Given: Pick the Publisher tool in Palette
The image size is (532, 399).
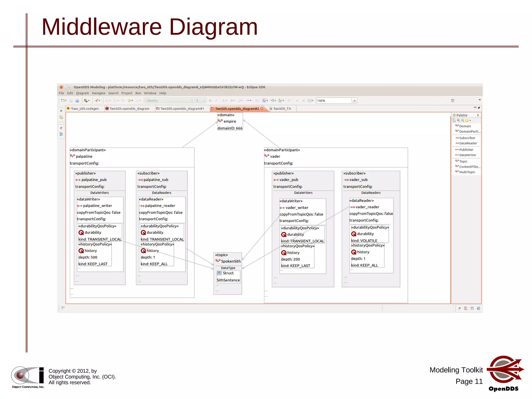Looking at the screenshot, I should coord(464,150).
